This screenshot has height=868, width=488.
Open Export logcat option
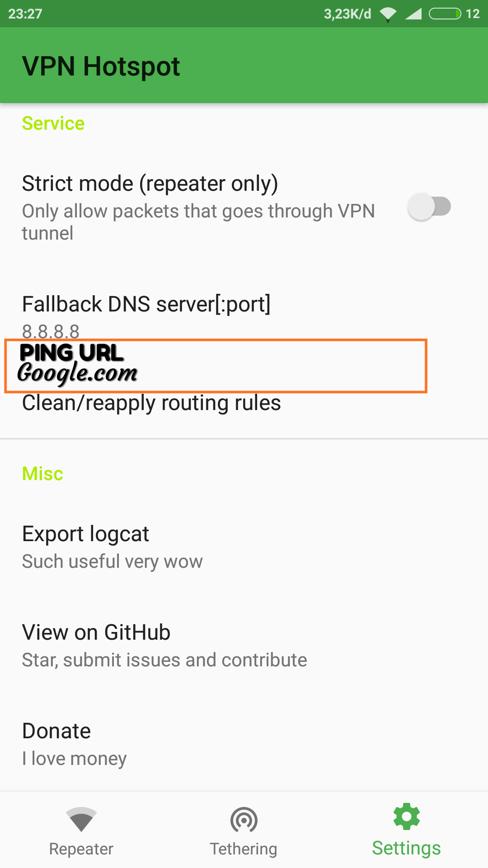(244, 547)
